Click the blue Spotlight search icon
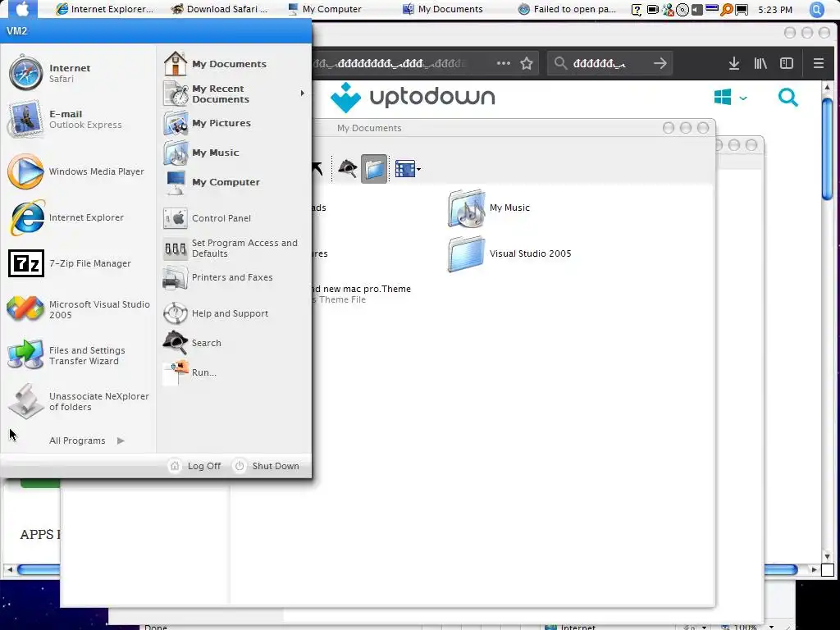 816,10
